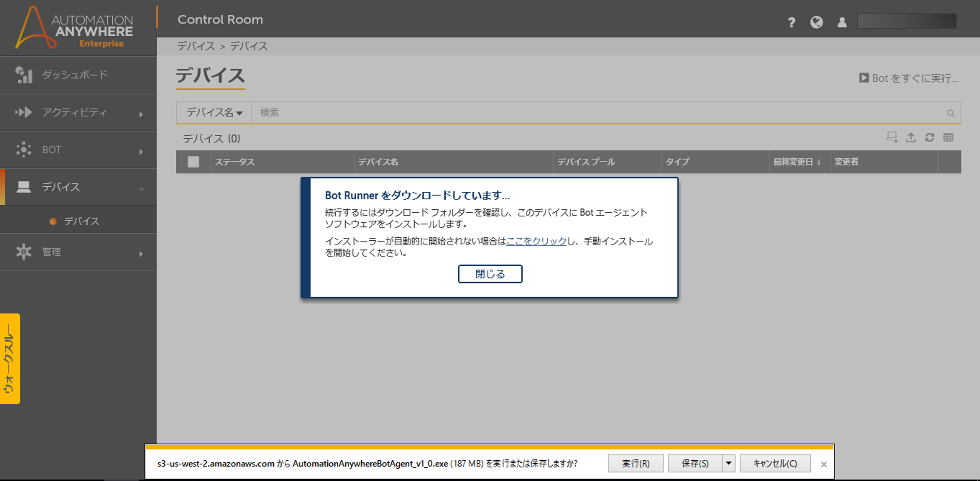Image resolution: width=980 pixels, height=481 pixels.
Task: Click the BOT dots icon in sidebar
Action: click(x=24, y=150)
